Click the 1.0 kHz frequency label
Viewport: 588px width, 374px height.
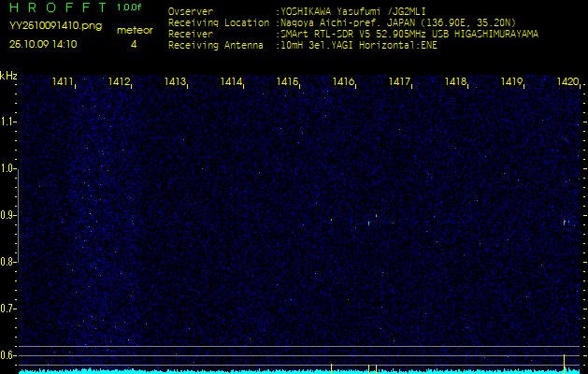pyautogui.click(x=7, y=169)
